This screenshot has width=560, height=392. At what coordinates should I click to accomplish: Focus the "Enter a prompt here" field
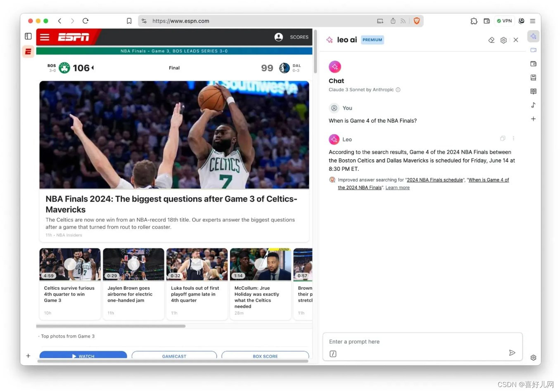tap(422, 342)
